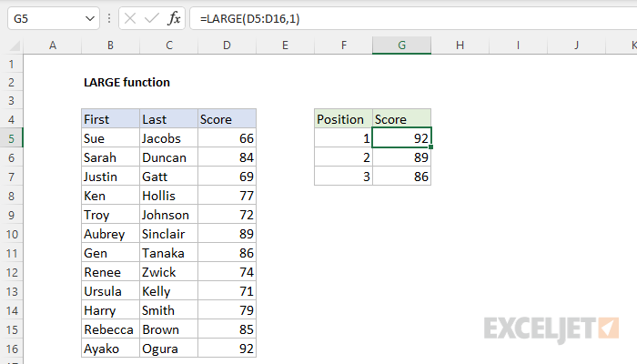Click the Name Box showing G5
637x364 pixels.
54,19
